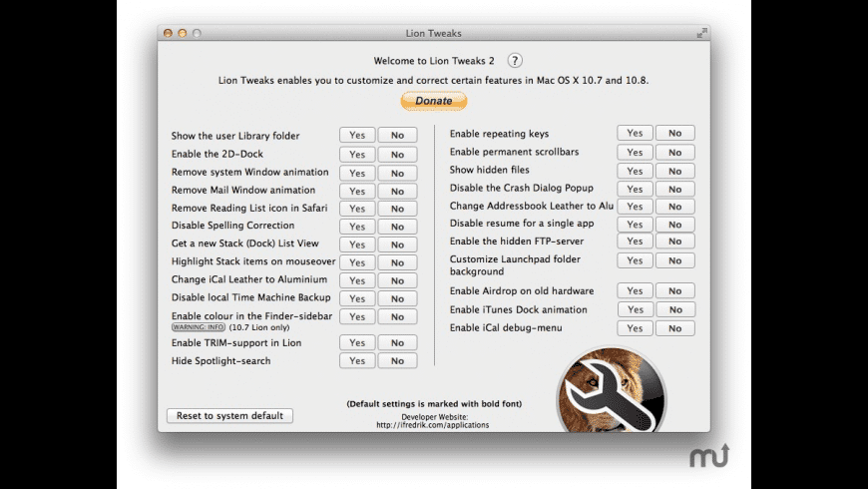Select Yes for colour in the Finder-sidebar
868x489 pixels.
tap(357, 316)
